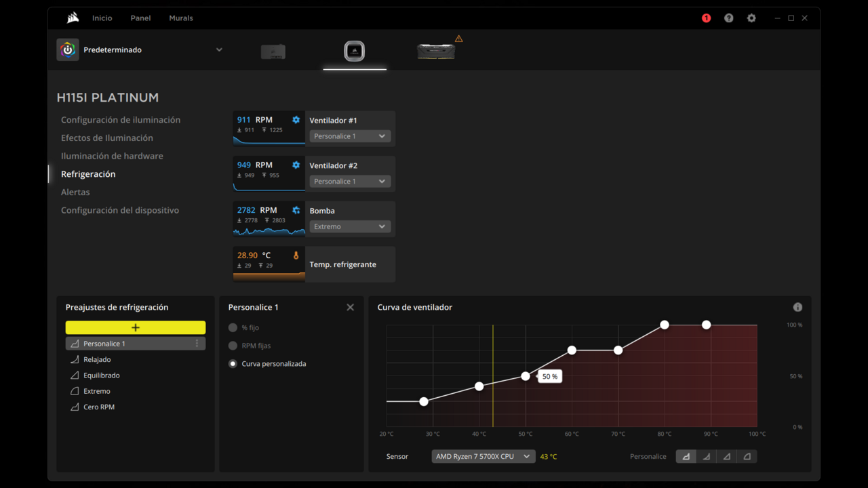Viewport: 868px width, 488px height.
Task: Go to the Murals tab
Action: [x=181, y=18]
